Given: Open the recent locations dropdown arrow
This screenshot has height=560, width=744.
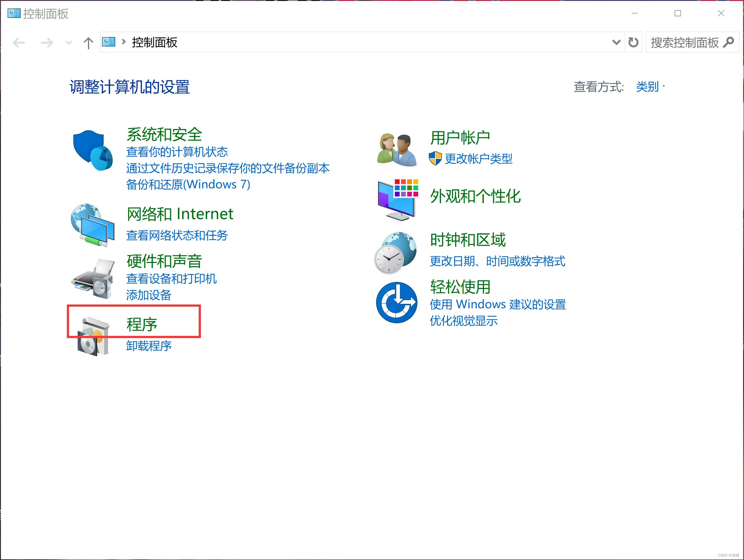Looking at the screenshot, I should tap(69, 43).
